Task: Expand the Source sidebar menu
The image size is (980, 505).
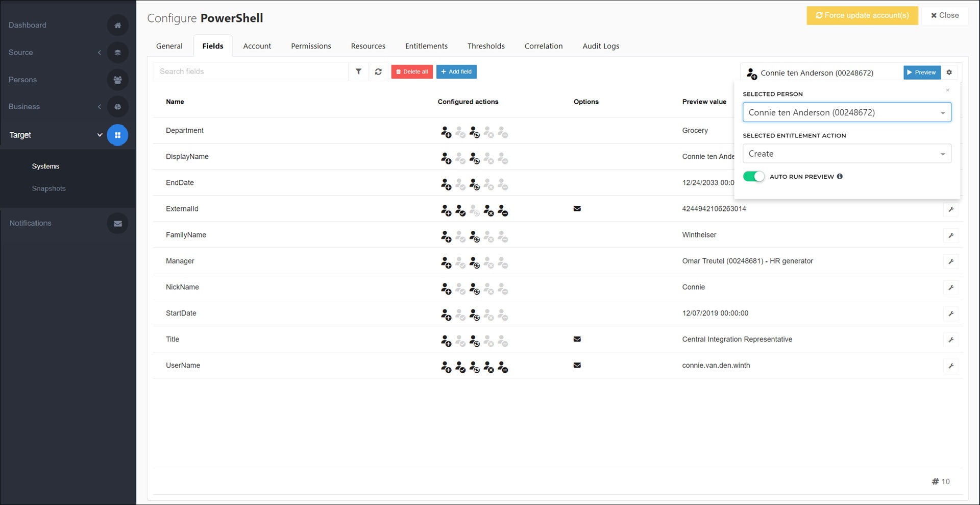Action: [x=100, y=52]
